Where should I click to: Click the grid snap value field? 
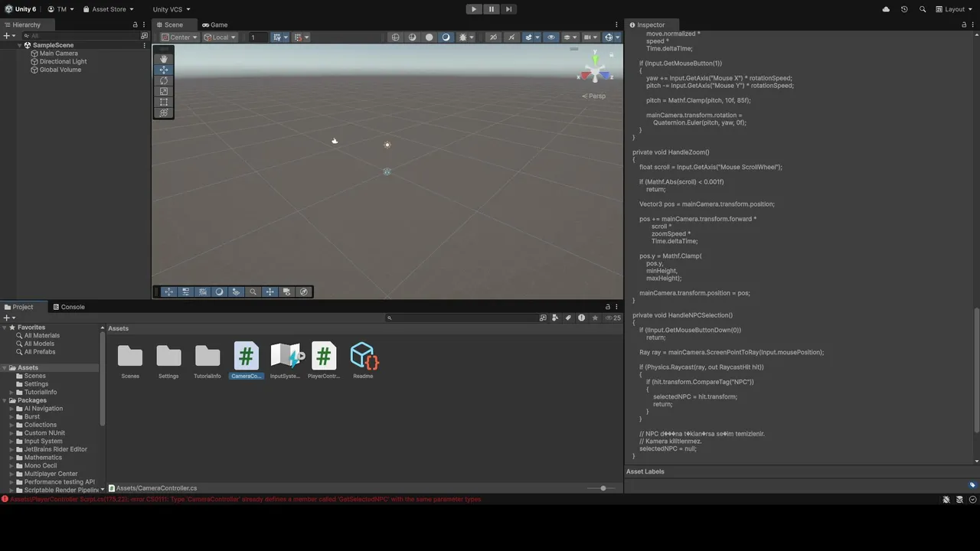pos(258,37)
